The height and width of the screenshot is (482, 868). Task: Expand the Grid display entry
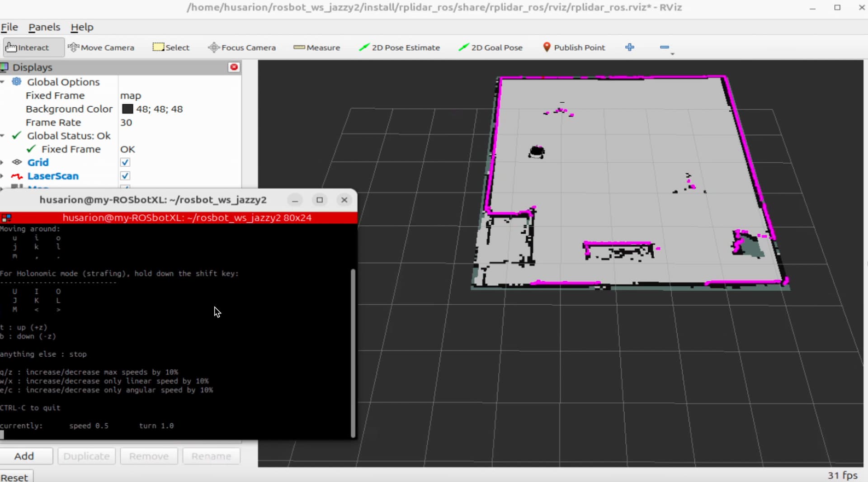[3, 162]
